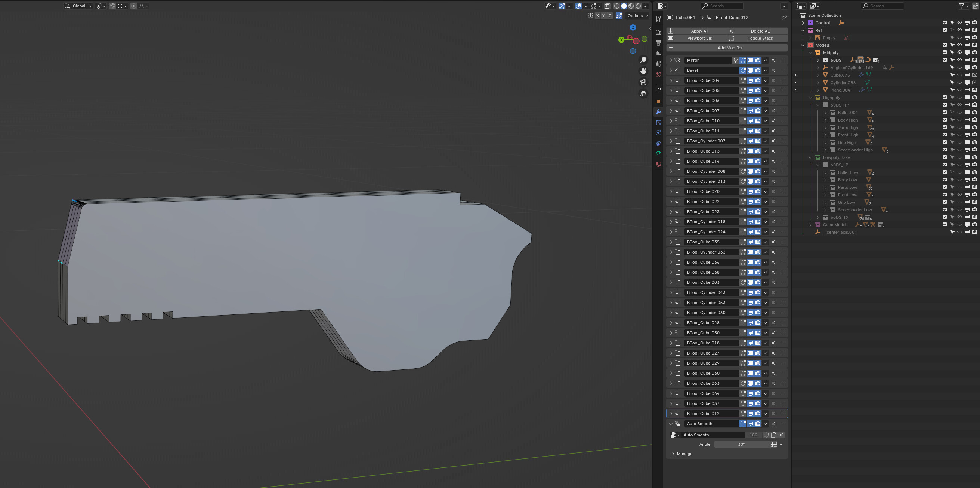The height and width of the screenshot is (488, 980).
Task: Toggle X-ray mode in viewport header
Action: (607, 6)
